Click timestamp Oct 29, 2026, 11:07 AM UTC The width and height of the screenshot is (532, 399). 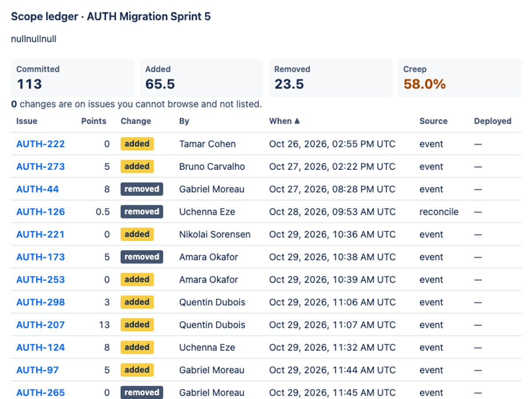click(332, 325)
